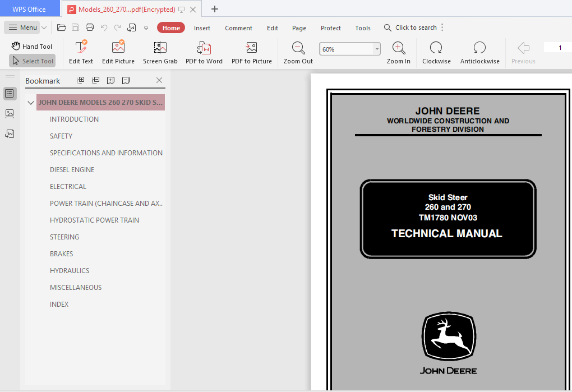Viewport: 572px width, 392px height.
Task: Go to STEERING bookmark
Action: [x=64, y=237]
